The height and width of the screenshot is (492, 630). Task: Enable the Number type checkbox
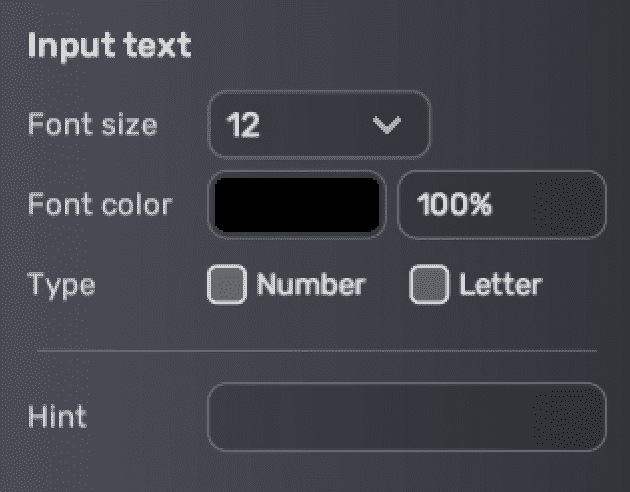[226, 285]
